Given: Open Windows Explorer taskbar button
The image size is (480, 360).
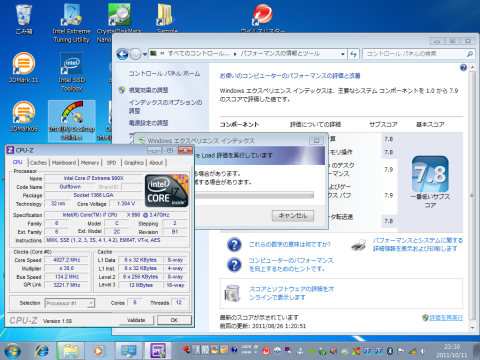Looking at the screenshot, I should pyautogui.click(x=70, y=351).
